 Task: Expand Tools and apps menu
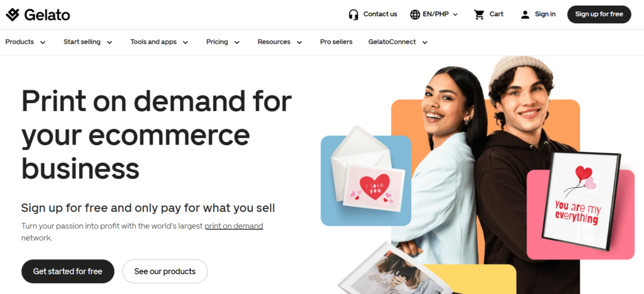click(159, 42)
